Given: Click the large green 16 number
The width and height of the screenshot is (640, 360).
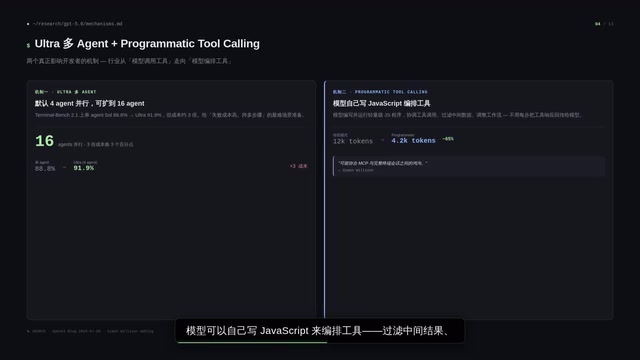Looking at the screenshot, I should 44,141.
